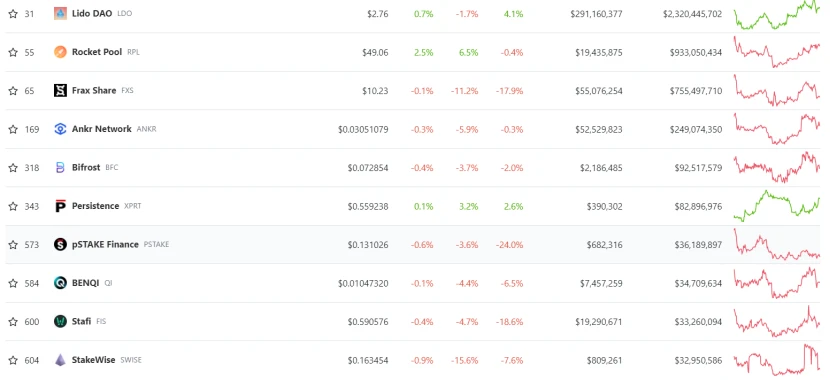Toggle favorite star for Rocket Pool
830x380 pixels.
coord(13,52)
